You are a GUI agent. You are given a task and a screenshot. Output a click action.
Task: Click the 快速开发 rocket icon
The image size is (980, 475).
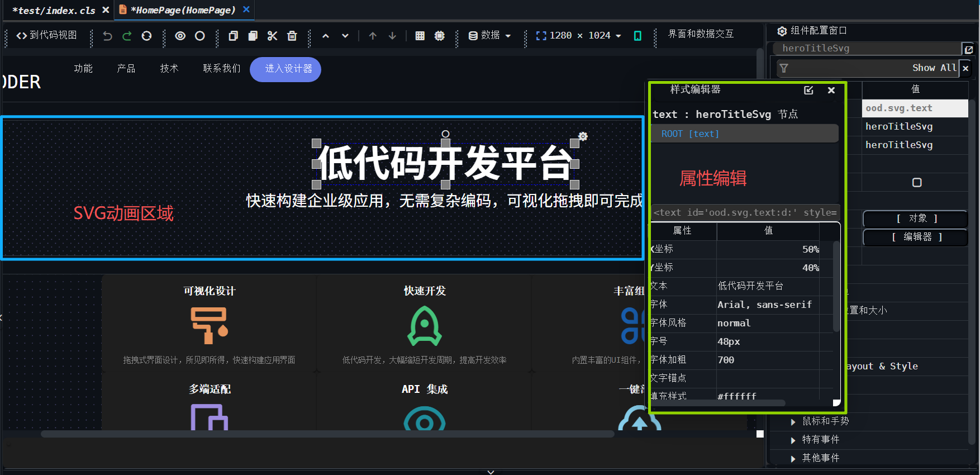pyautogui.click(x=425, y=327)
